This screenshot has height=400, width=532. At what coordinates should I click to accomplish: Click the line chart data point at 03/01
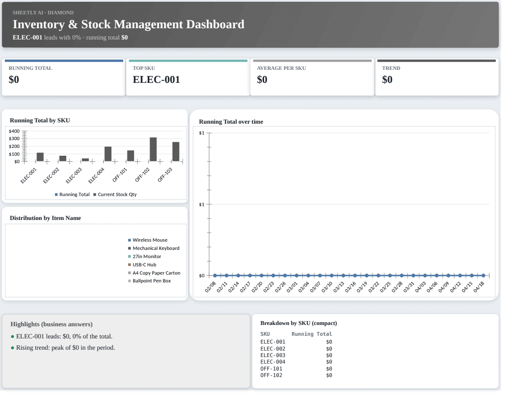297,275
